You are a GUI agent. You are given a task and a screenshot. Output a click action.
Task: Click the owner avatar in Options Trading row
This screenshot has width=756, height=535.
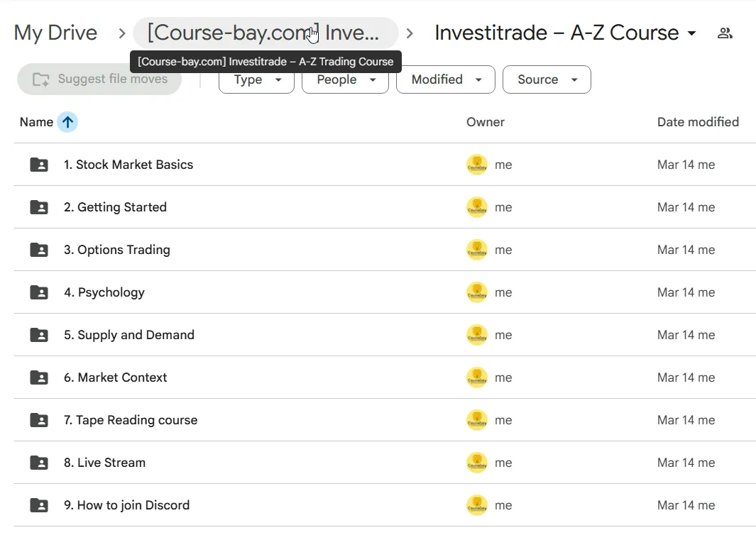pos(477,250)
